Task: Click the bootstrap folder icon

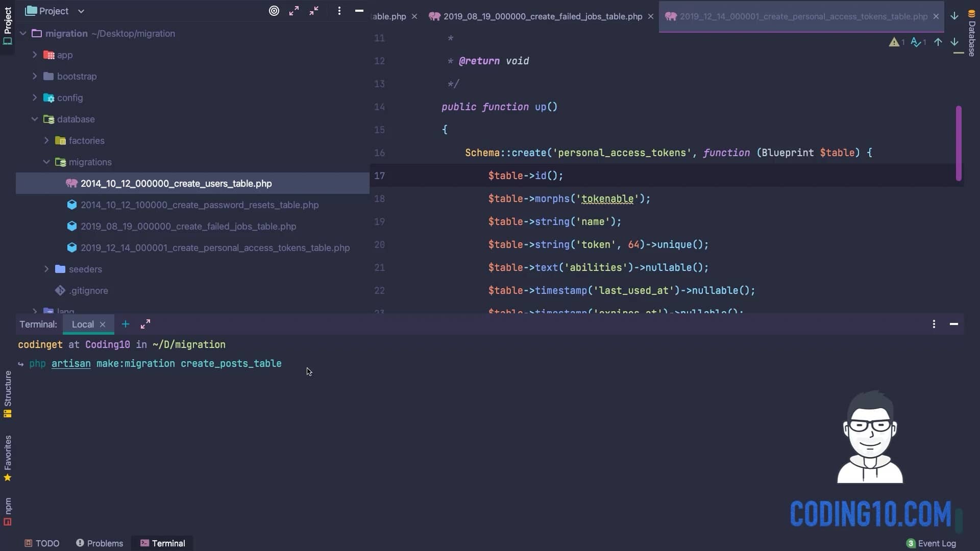Action: pos(49,76)
